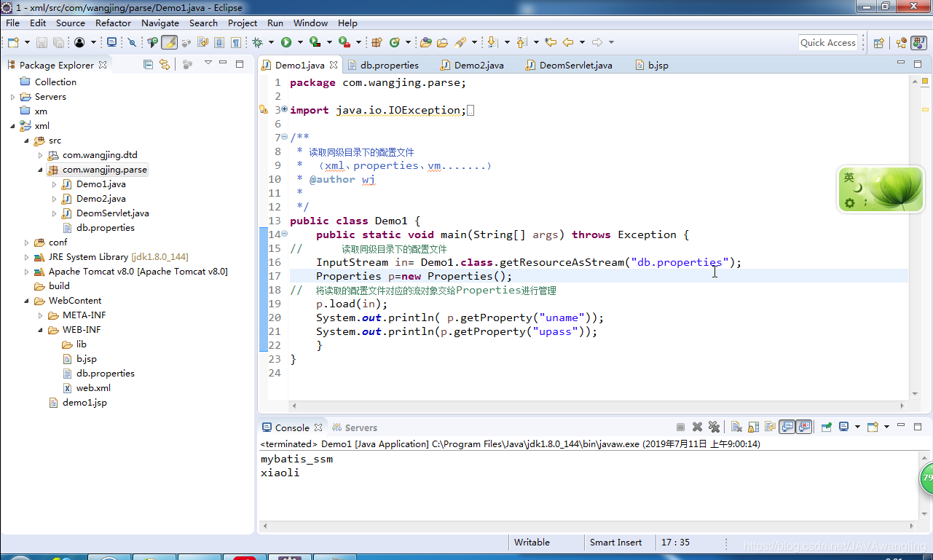Click the Back navigation arrow
This screenshot has width=933, height=560.
coord(568,42)
